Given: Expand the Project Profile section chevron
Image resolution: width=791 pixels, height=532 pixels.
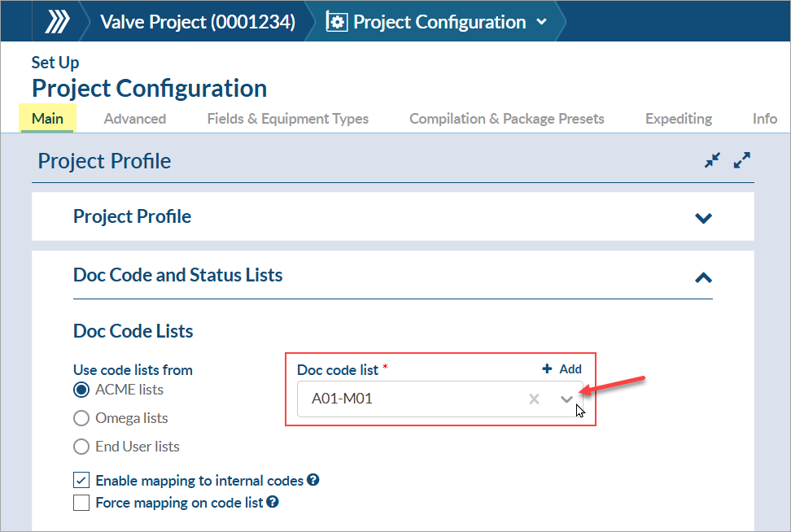Looking at the screenshot, I should click(x=703, y=218).
